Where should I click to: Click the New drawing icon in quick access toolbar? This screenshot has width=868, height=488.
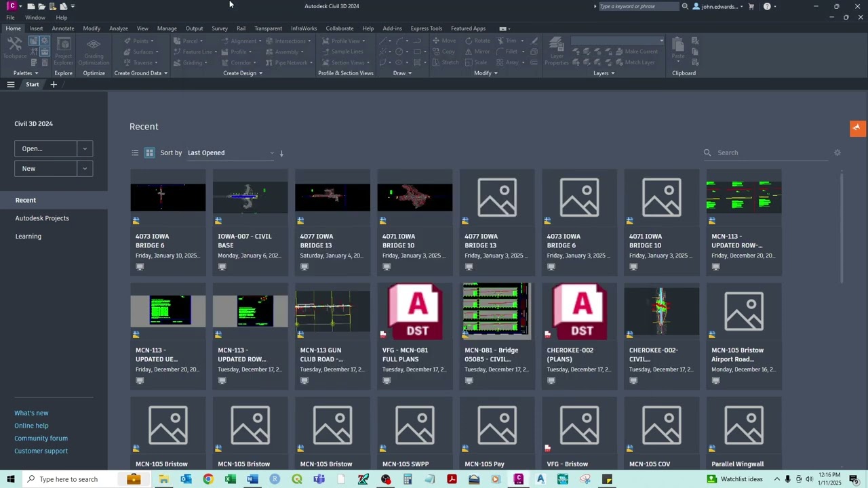click(x=31, y=6)
